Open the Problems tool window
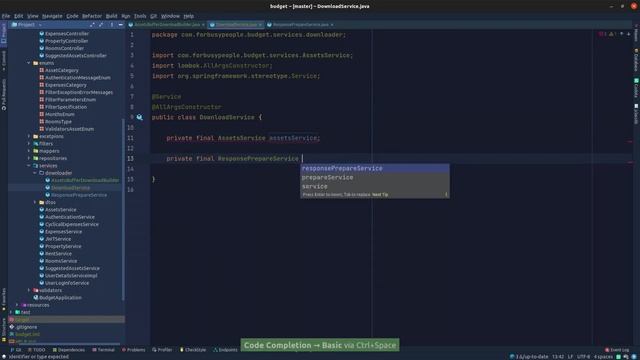 point(133,350)
